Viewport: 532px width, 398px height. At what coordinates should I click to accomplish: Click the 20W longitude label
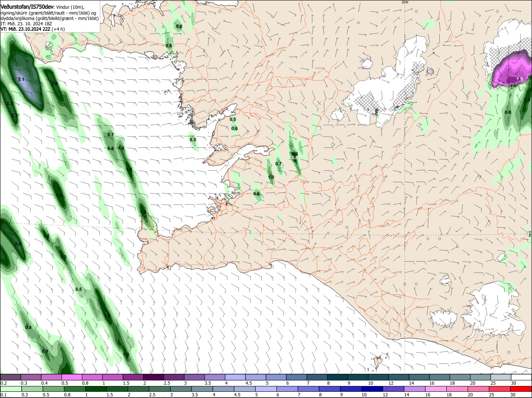pos(405,2)
